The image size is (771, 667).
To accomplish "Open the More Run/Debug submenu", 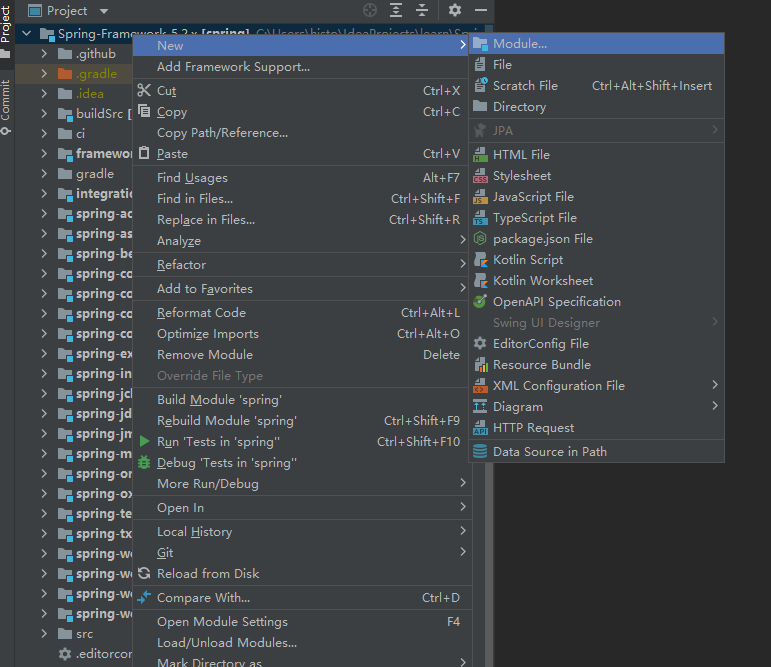I will pyautogui.click(x=302, y=484).
